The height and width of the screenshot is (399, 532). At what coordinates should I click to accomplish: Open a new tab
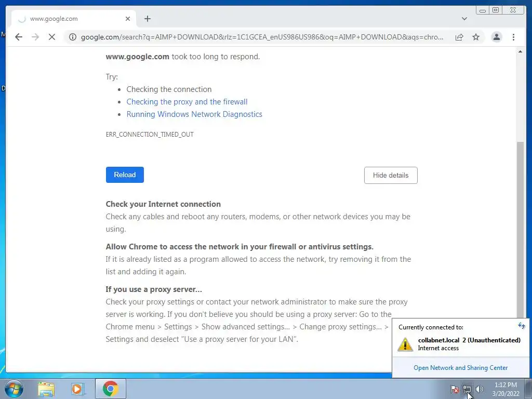click(x=147, y=19)
